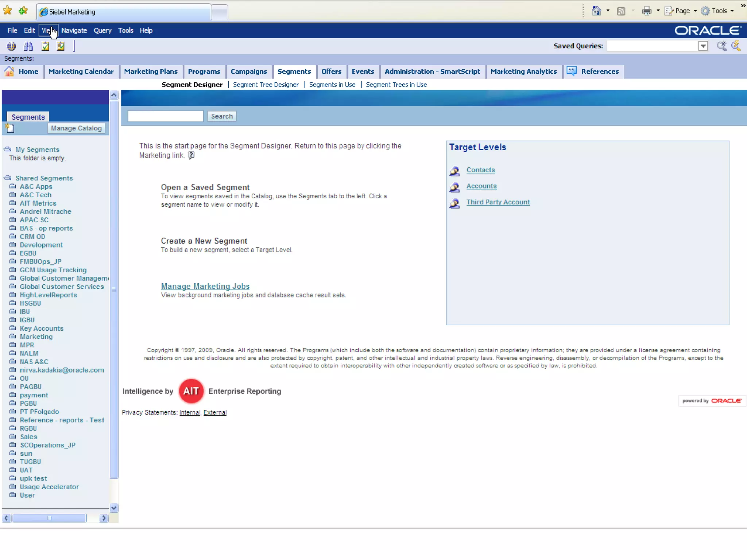Image resolution: width=747 pixels, height=560 pixels.
Task: Click the Sales folder icon
Action: 13,436
